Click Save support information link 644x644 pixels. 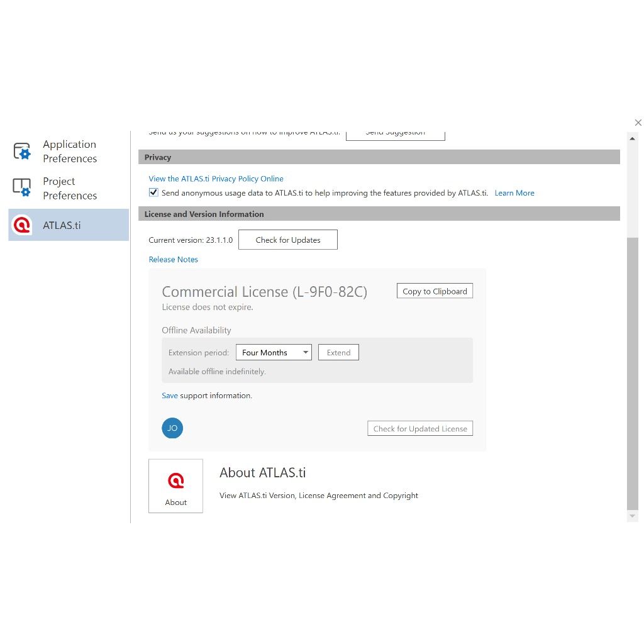[x=169, y=396]
